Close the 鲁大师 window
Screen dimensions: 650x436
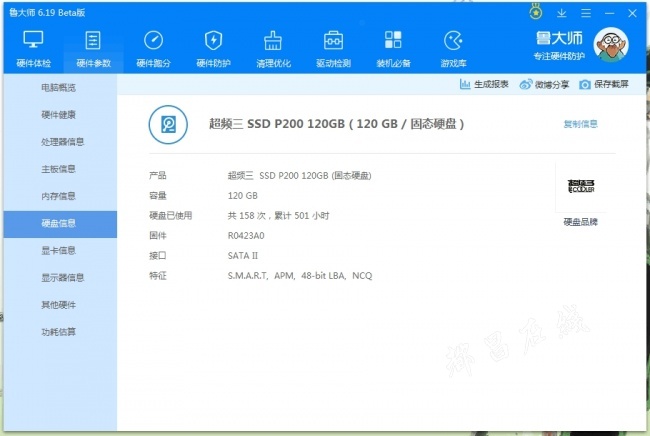pos(632,13)
